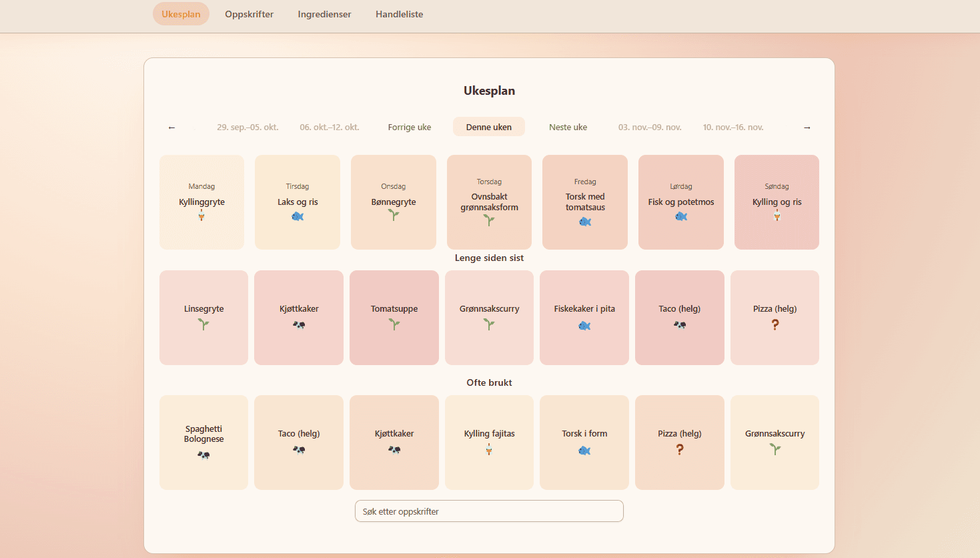Click the left arrow for earlier weeks

click(x=171, y=127)
